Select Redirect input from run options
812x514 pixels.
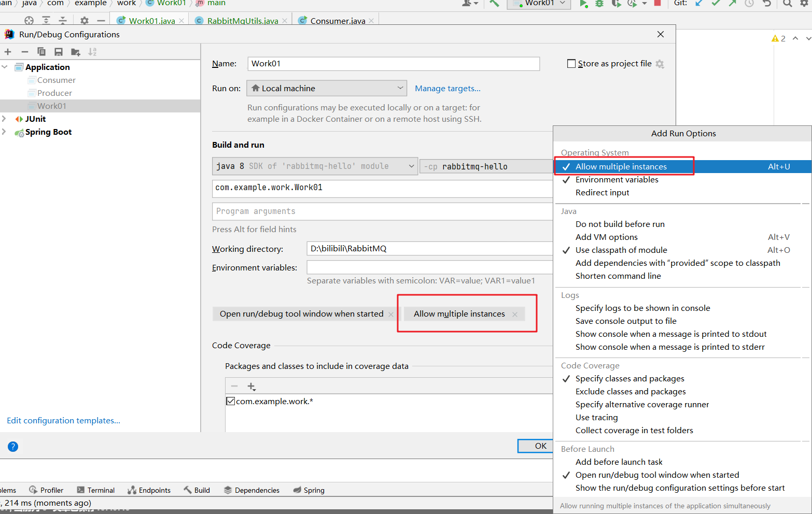tap(682, 192)
